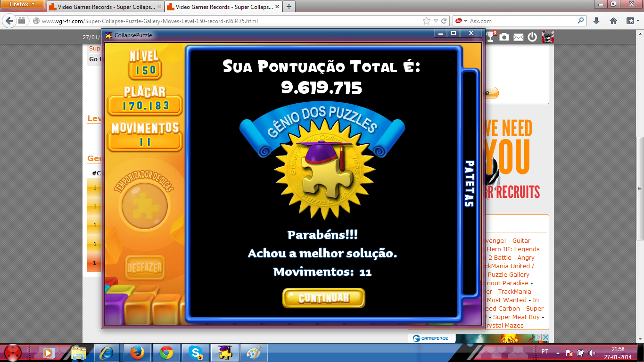Click the taskbar volume speaker icon
This screenshot has height=362, width=644.
tap(592, 353)
